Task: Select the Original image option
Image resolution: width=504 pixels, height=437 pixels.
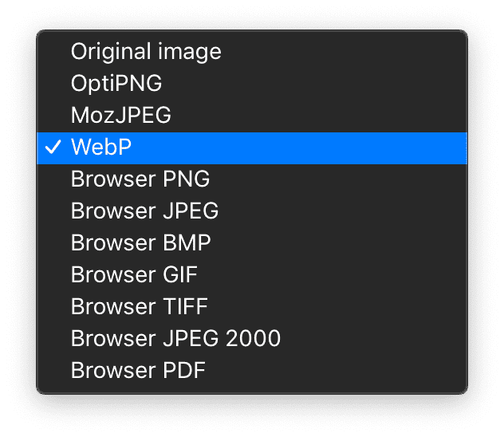Action: point(146,53)
